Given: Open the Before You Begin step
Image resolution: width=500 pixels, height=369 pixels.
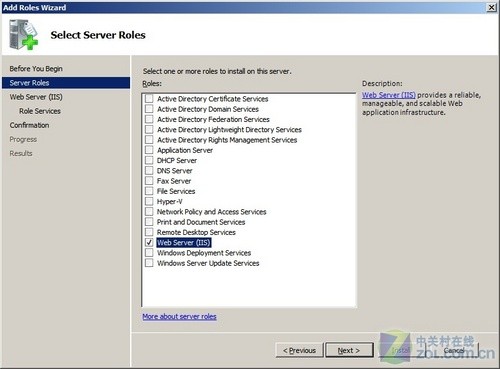Looking at the screenshot, I should 36,69.
